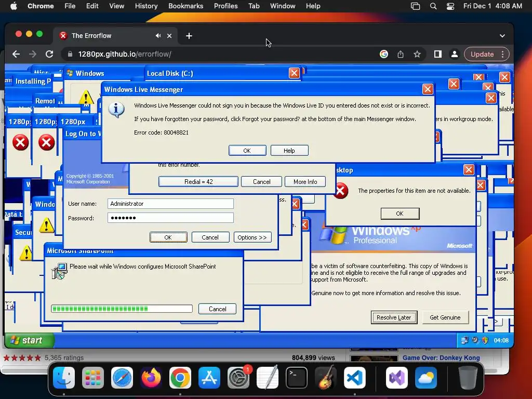Open Game Over: Donkey Kong link
The width and height of the screenshot is (532, 399).
click(x=441, y=358)
